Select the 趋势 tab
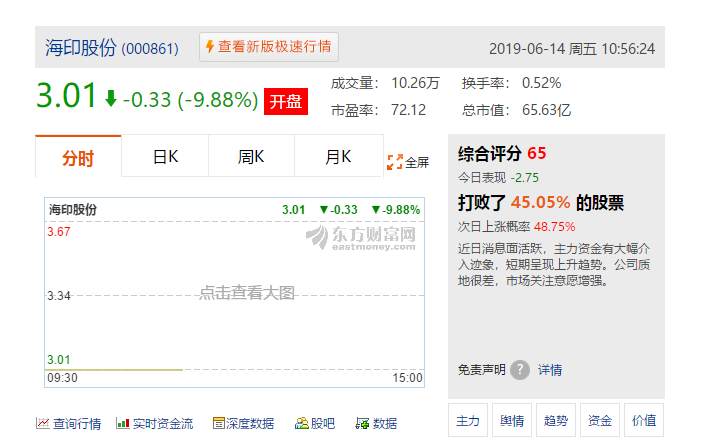This screenshot has width=702, height=444. coord(556,420)
